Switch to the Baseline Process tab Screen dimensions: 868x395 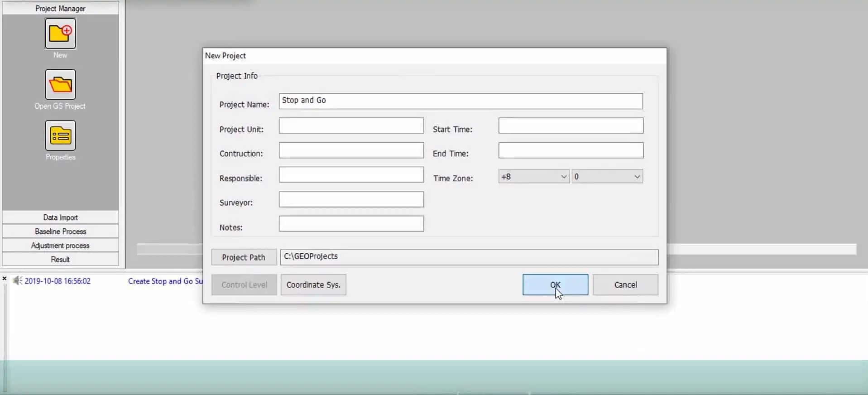click(x=60, y=231)
